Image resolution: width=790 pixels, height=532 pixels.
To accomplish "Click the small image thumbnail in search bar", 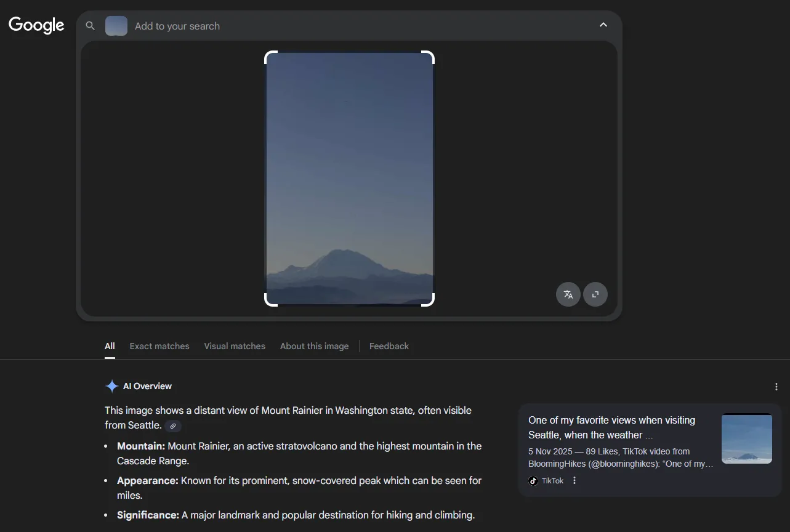I will (x=116, y=26).
